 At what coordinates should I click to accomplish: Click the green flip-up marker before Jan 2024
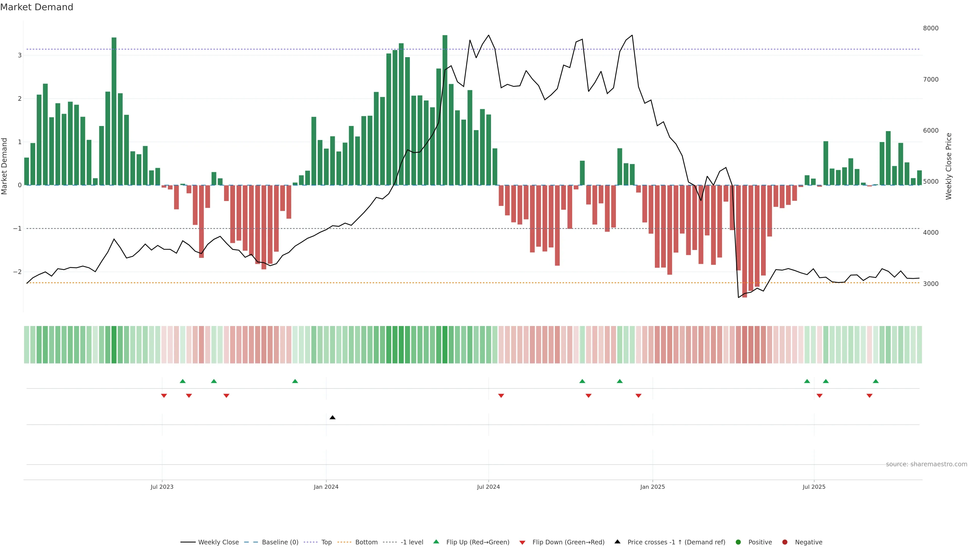click(295, 381)
